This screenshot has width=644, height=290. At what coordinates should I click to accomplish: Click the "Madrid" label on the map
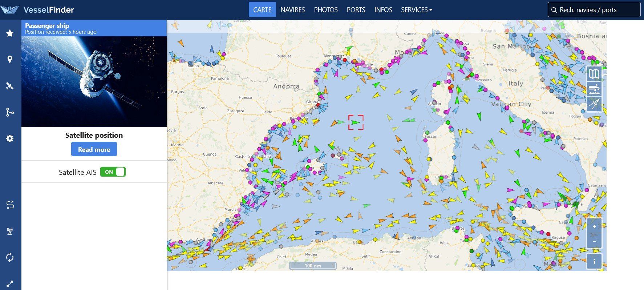click(x=177, y=145)
